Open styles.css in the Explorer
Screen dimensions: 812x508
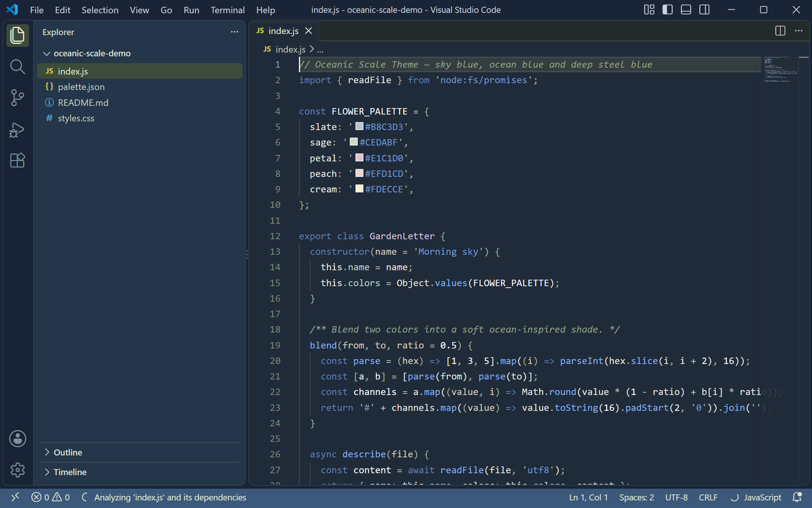140,118
